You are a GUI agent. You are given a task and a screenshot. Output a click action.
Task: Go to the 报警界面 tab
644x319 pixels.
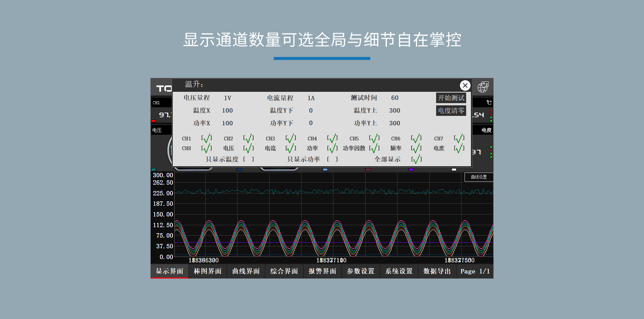[x=322, y=271]
